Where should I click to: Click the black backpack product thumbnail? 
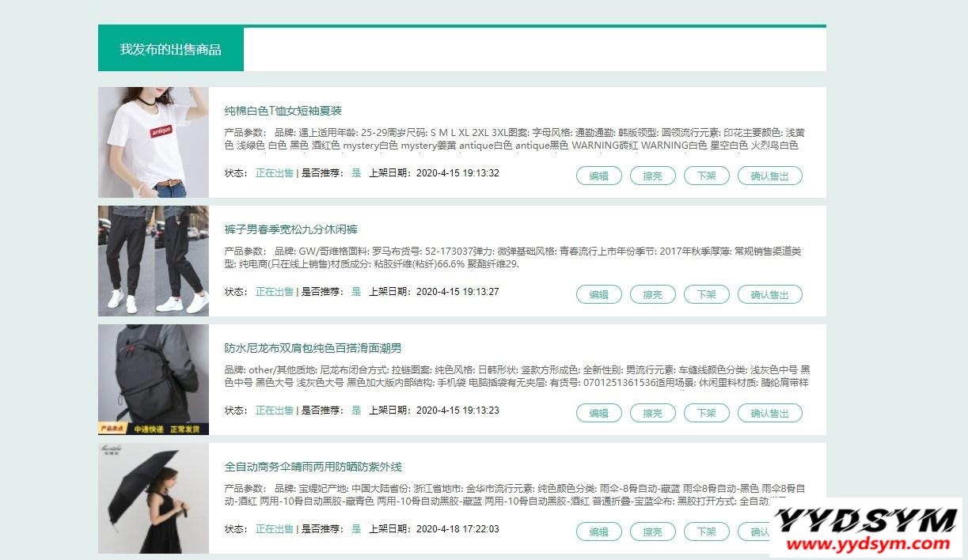[x=154, y=380]
